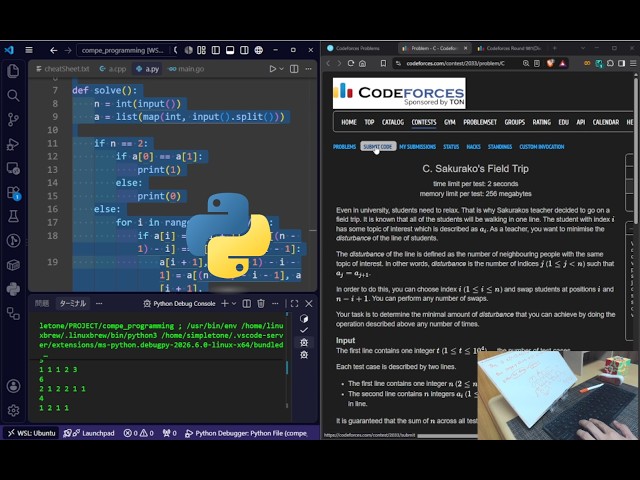This screenshot has width=640, height=480.
Task: Click the browser address bar URL
Action: (x=456, y=63)
